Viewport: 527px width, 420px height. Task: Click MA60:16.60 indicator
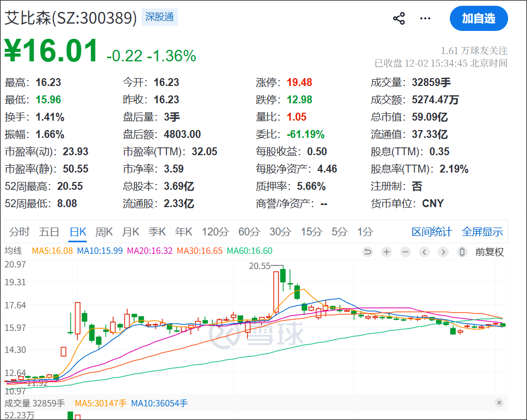[249, 251]
